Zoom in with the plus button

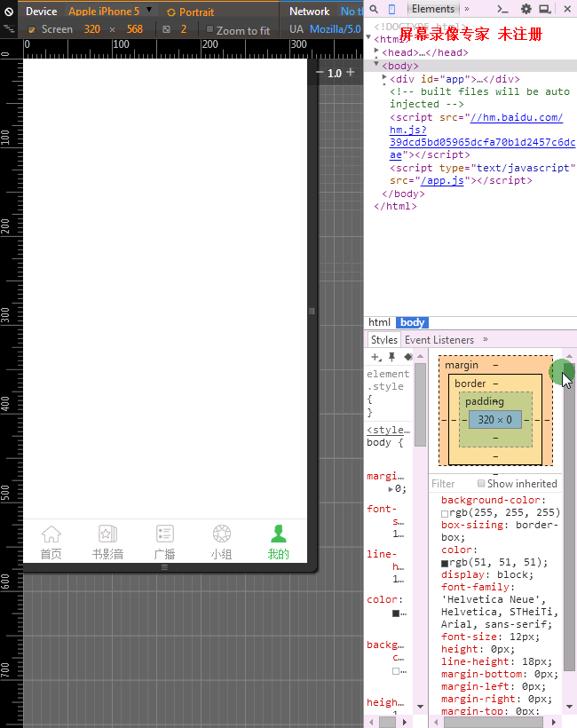click(x=351, y=72)
